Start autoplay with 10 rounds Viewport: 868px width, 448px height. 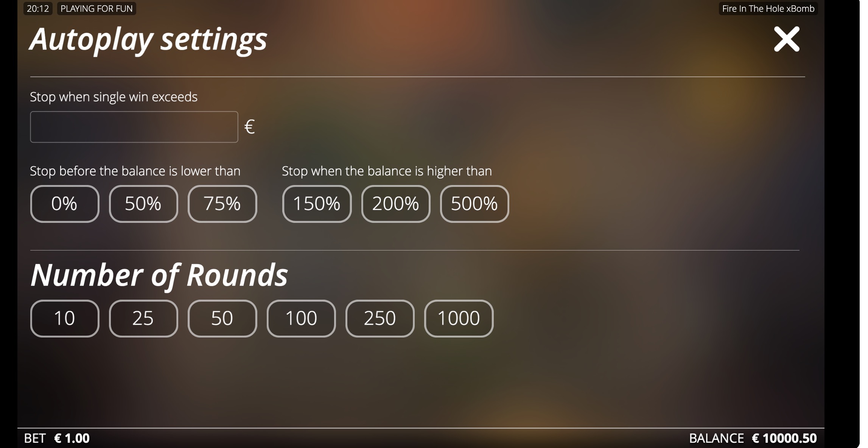pos(65,319)
